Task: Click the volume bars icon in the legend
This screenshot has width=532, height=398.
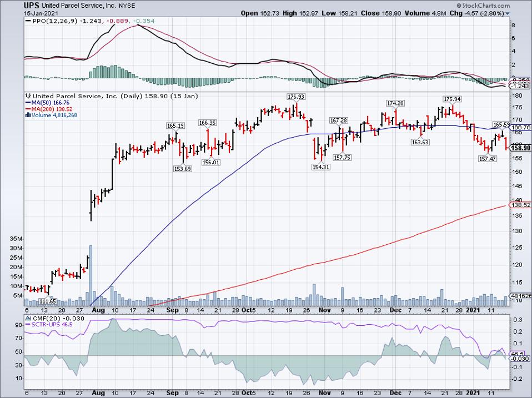Action: point(29,115)
